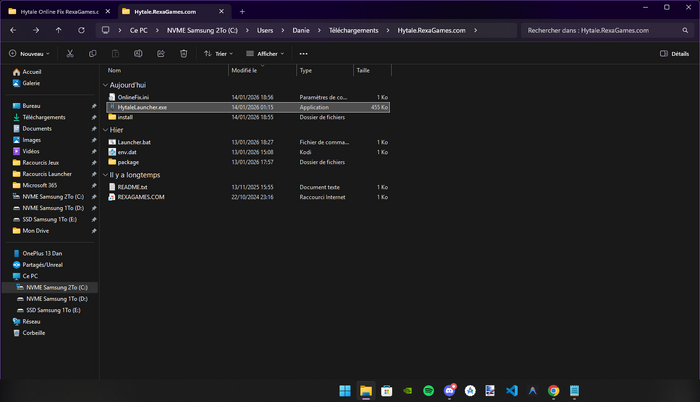Click the Share icon in toolbar
Viewport: 700px width, 402px height.
point(161,54)
